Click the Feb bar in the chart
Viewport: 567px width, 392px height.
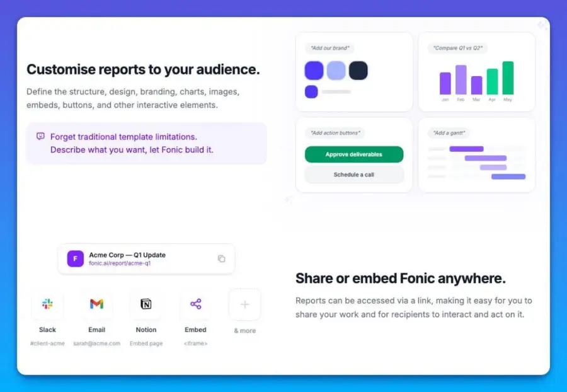[x=461, y=79]
